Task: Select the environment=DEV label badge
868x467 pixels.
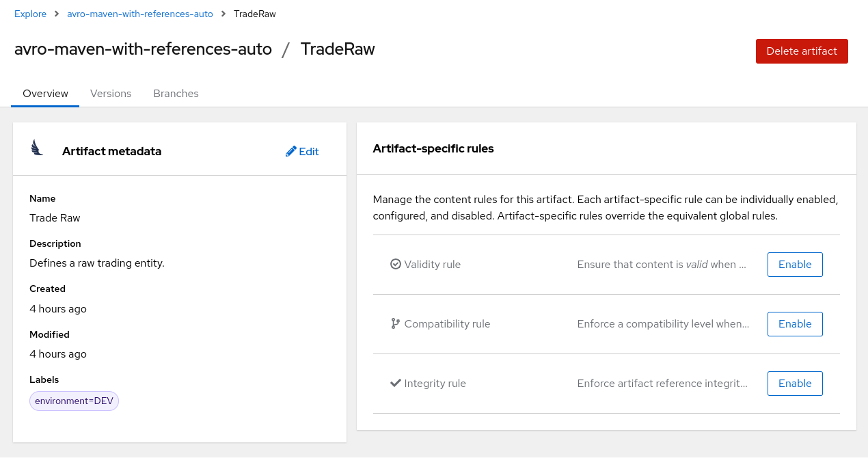Action: (x=74, y=401)
